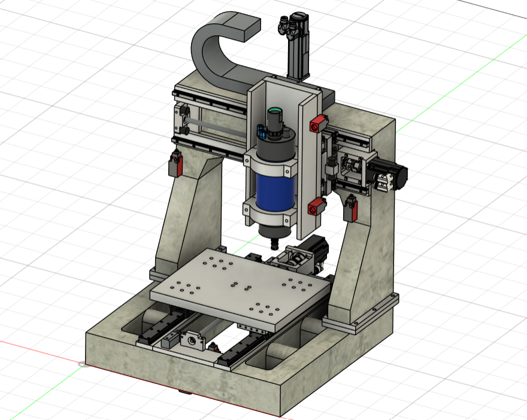527x420 pixels.
Task: Select the ball screw bearing block at the base front
Action: pyautogui.click(x=192, y=341)
